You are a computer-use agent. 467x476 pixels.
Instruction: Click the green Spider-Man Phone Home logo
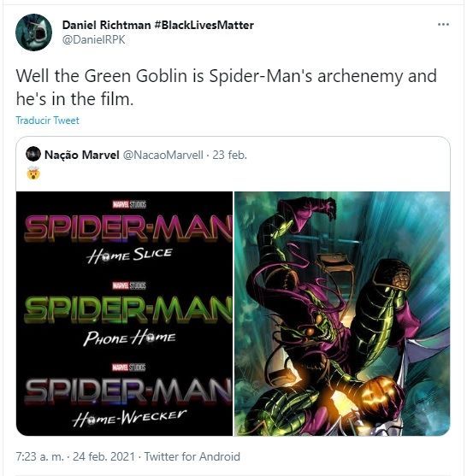coord(128,314)
